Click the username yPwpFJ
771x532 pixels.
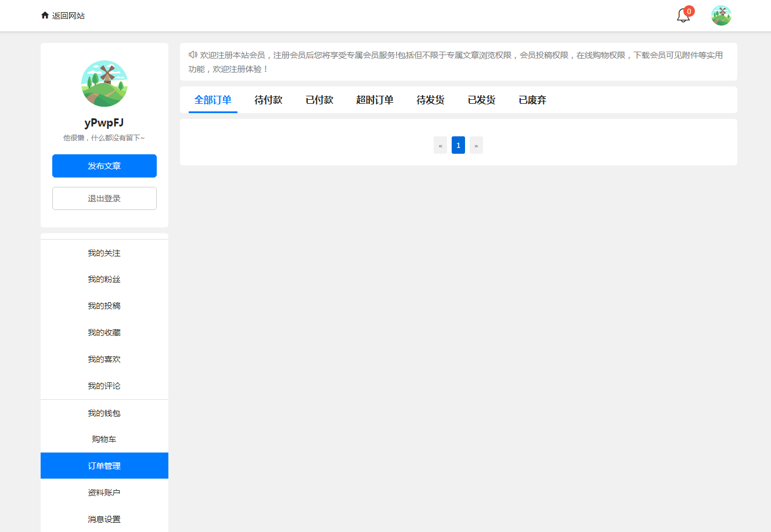[104, 123]
